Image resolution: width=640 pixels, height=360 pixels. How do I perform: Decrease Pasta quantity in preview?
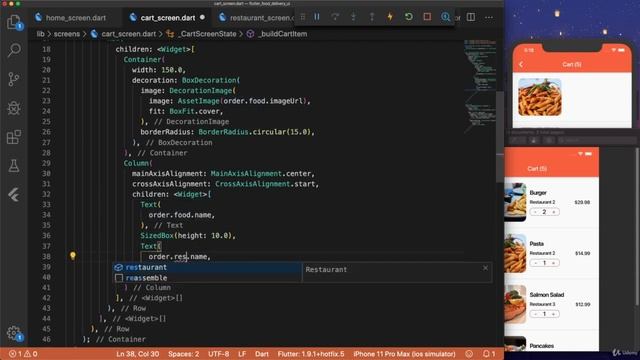[536, 263]
